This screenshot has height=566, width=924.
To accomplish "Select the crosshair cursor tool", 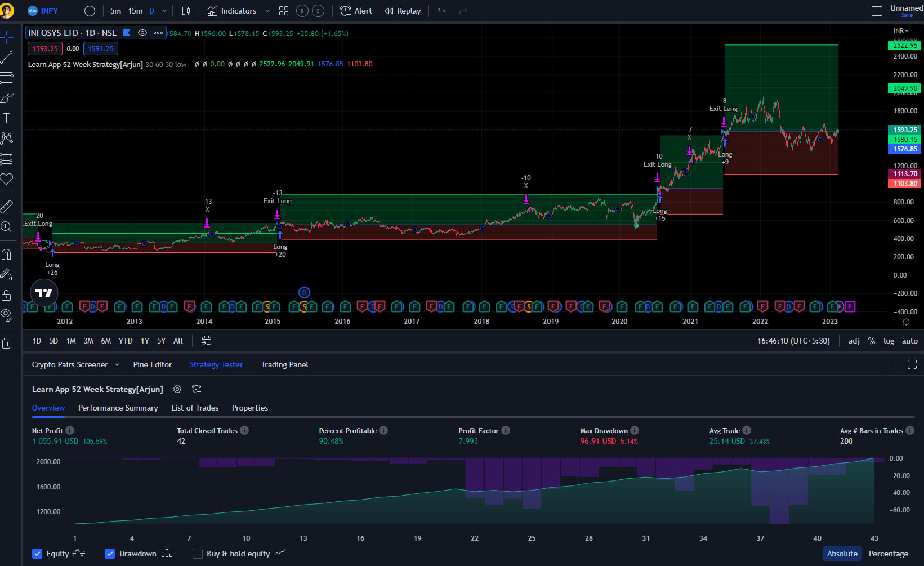I will [x=7, y=37].
